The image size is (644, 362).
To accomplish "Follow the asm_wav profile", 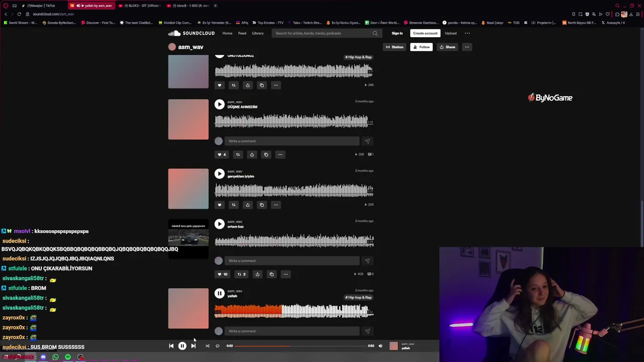I will (x=421, y=47).
